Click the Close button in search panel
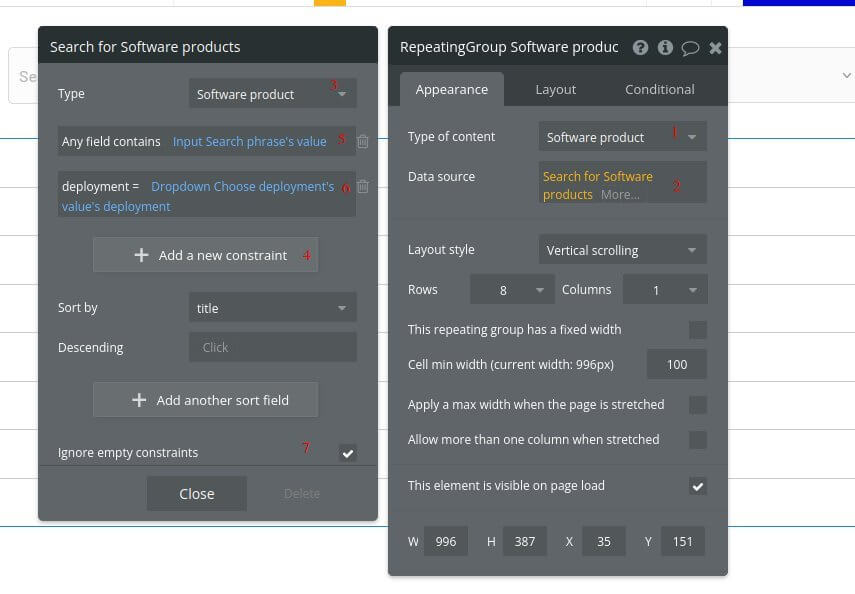Screen dimensions: 855x594 coord(196,493)
